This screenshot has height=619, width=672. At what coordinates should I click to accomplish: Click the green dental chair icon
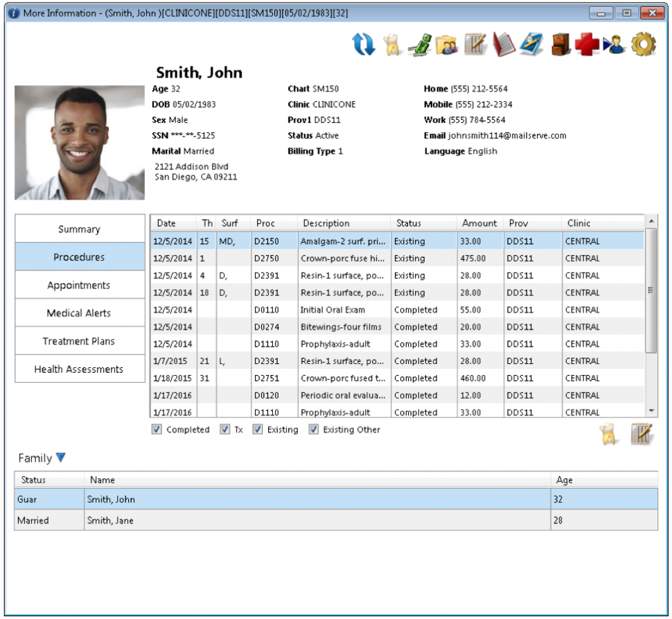(x=421, y=44)
